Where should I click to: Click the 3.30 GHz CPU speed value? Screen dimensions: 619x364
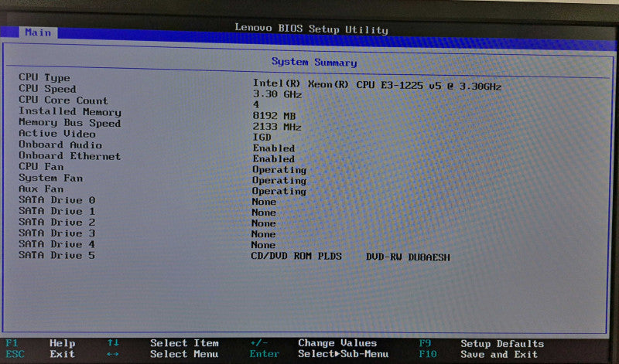click(x=277, y=94)
